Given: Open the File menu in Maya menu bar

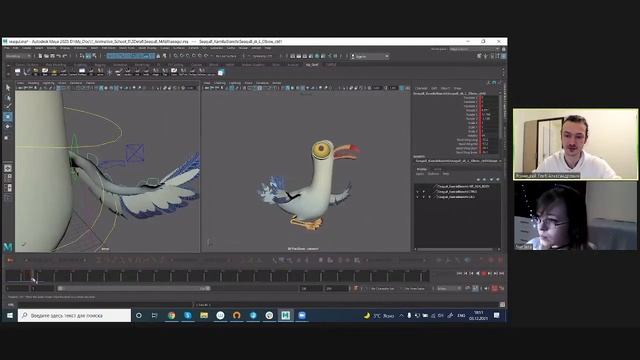Looking at the screenshot, I should 7,48.
